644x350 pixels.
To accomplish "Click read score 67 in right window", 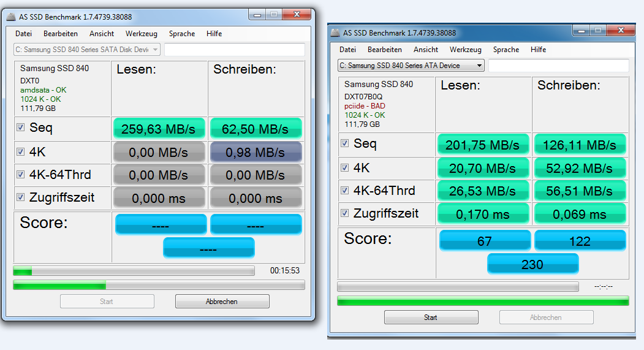I will (x=485, y=240).
